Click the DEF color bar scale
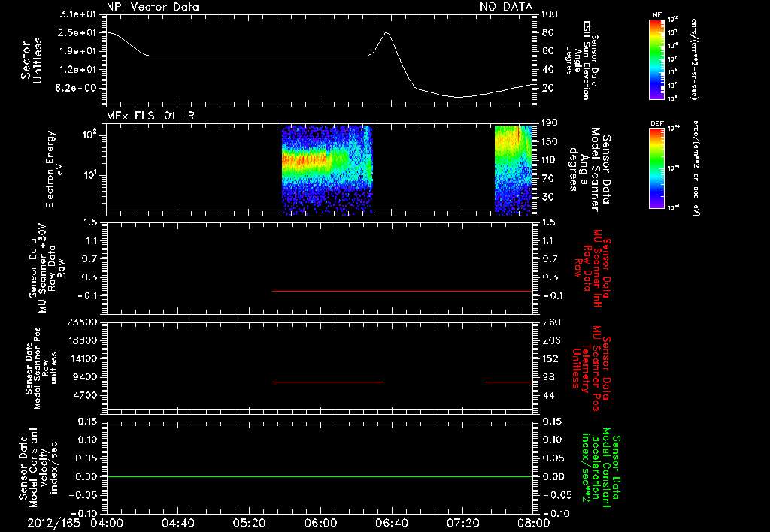770x532 pixels. coord(656,168)
